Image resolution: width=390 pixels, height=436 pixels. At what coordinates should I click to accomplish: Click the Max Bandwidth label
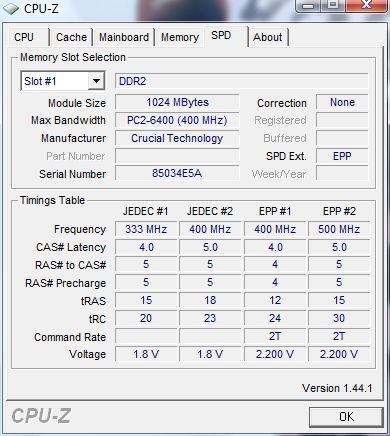click(x=68, y=120)
